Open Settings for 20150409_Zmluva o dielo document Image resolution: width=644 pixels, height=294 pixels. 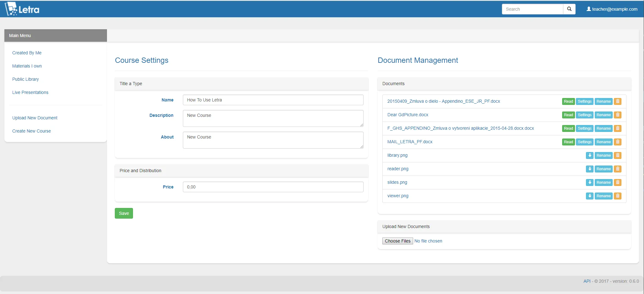[585, 101]
